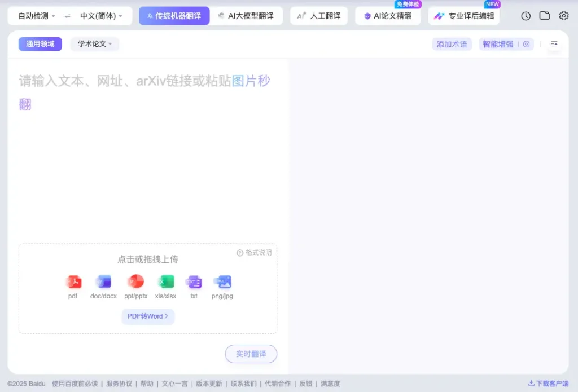
Task: Switch to the AI大模型翻译 tab
Action: (x=246, y=16)
